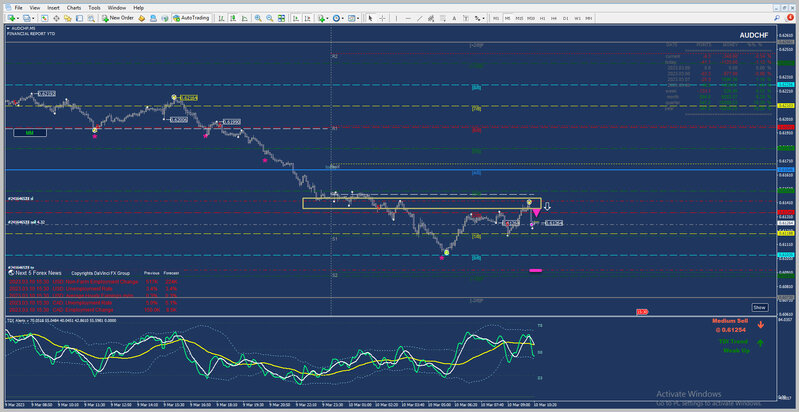
Task: Click the globe signals icon
Action: point(165,18)
